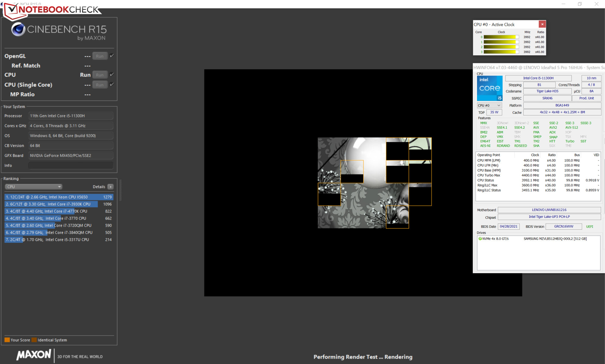
Task: Click the green NVMe drive status icon
Action: [x=480, y=239]
